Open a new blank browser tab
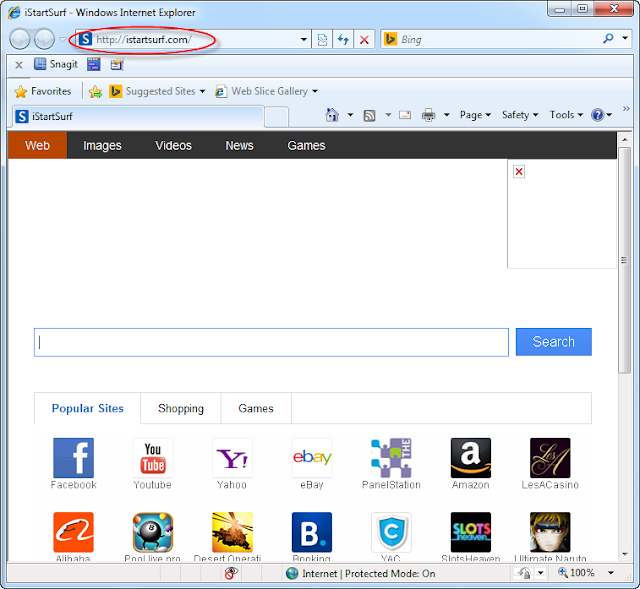The width and height of the screenshot is (640, 589). point(276,117)
